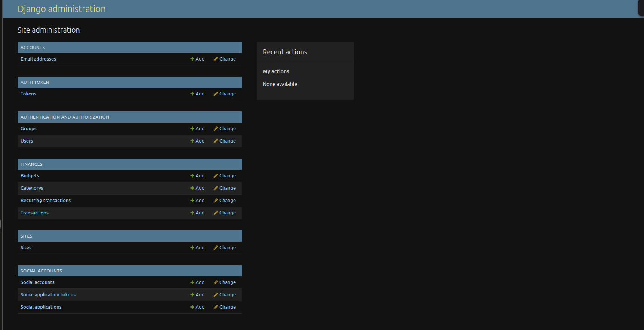The image size is (644, 330).
Task: Add a new Email address
Action: click(197, 59)
